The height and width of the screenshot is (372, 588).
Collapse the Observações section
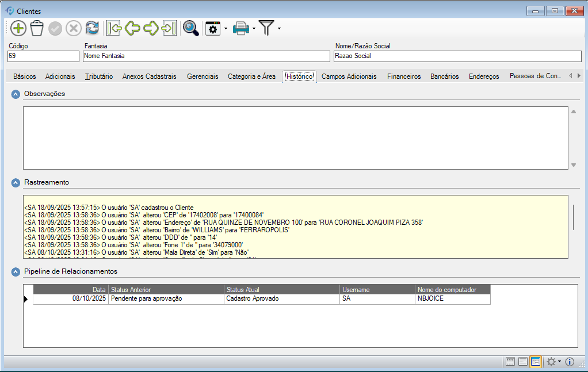(x=16, y=94)
